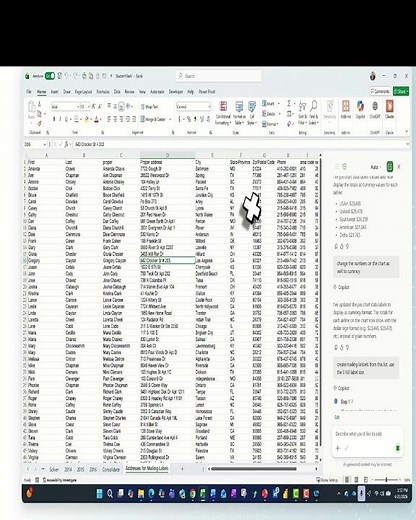Switch to the Data tab
Screen dimensions: 416x520
(x=117, y=92)
